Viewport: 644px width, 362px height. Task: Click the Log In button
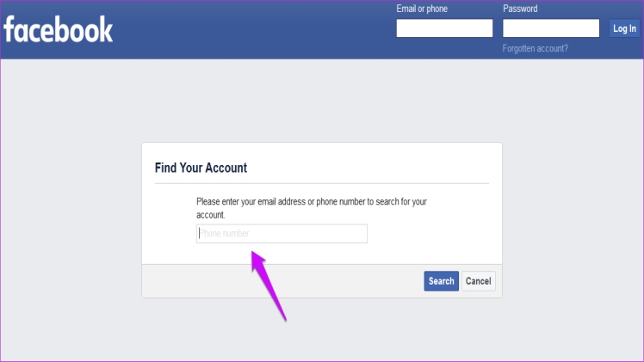click(624, 28)
